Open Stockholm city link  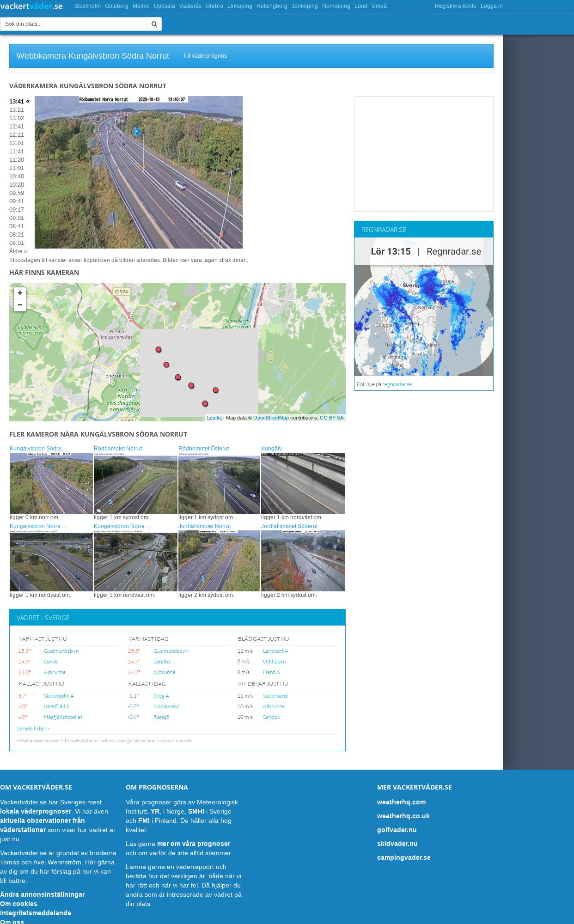(x=87, y=6)
